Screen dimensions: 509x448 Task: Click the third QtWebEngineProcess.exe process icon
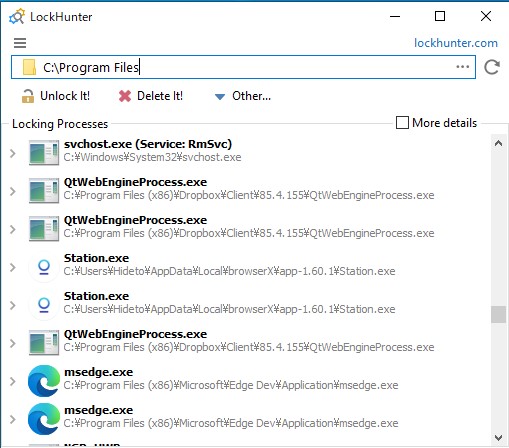(44, 343)
